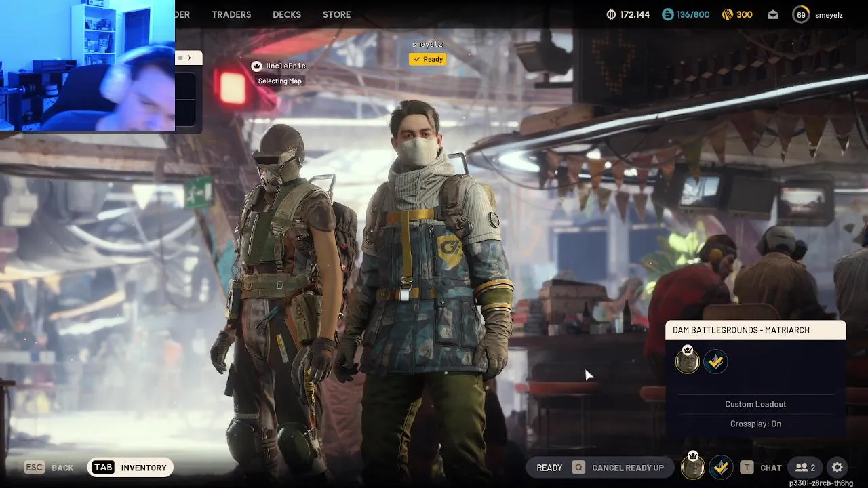Image resolution: width=868 pixels, height=488 pixels.
Task: Click the Selecting Map status label
Action: pyautogui.click(x=279, y=81)
